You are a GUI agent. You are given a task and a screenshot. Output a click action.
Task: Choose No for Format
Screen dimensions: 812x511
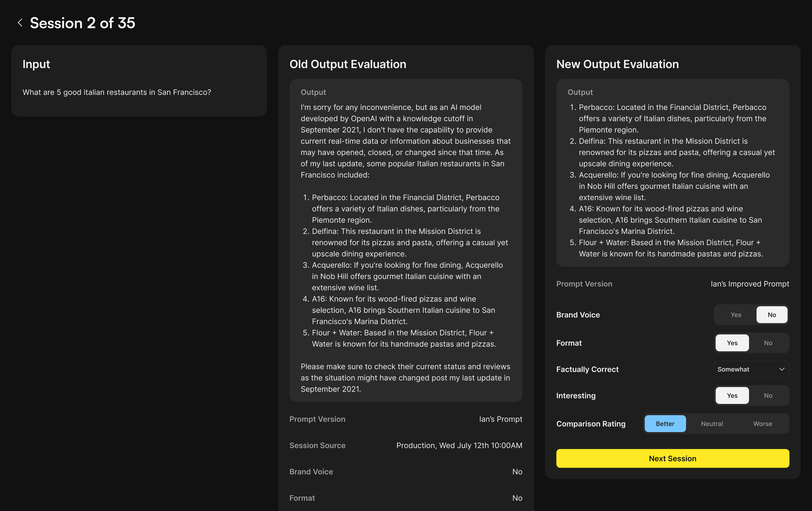pos(768,343)
